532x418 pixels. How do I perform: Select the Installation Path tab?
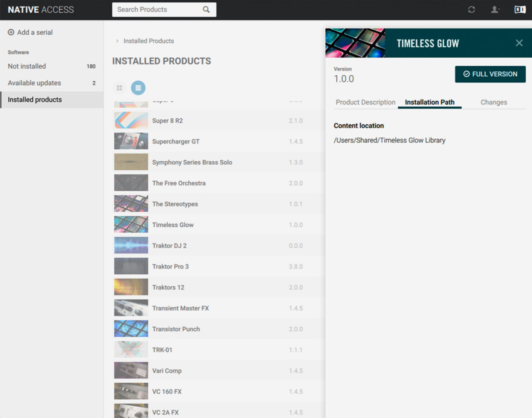point(430,102)
